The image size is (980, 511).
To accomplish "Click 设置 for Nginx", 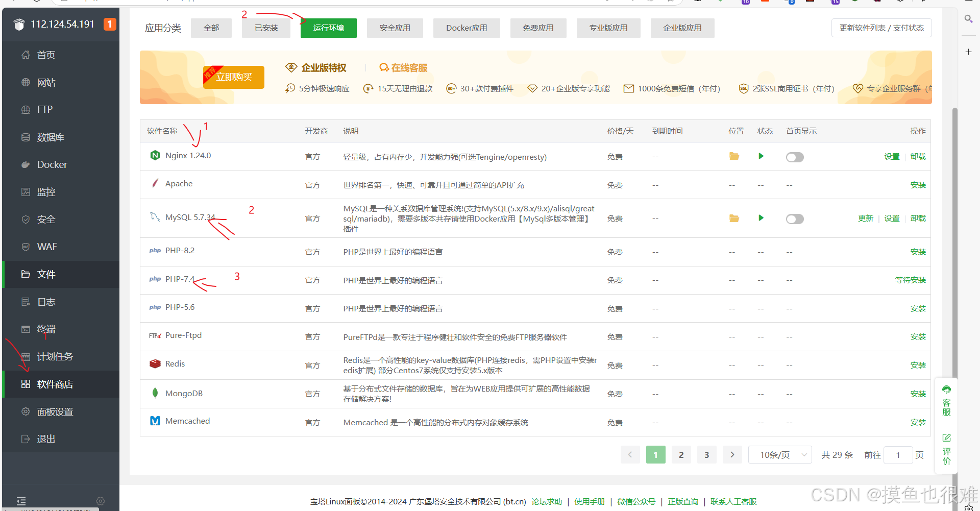I will pyautogui.click(x=892, y=157).
